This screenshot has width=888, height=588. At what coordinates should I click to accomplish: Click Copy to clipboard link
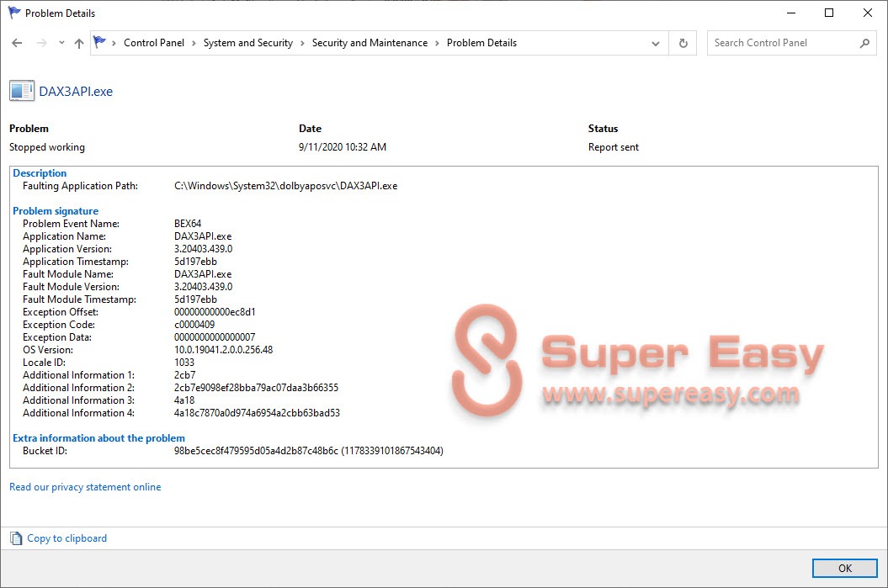coord(66,538)
